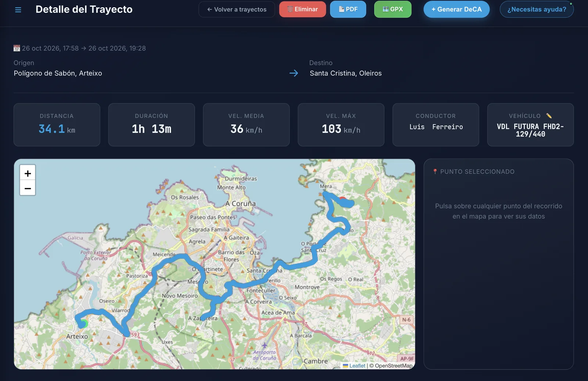This screenshot has height=381, width=588.
Task: Export the trip as PDF
Action: 348,9
